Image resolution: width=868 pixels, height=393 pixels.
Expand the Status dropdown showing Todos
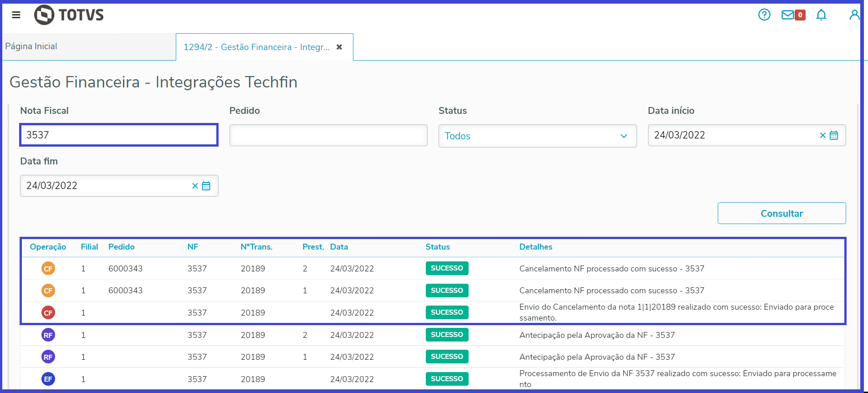point(537,136)
